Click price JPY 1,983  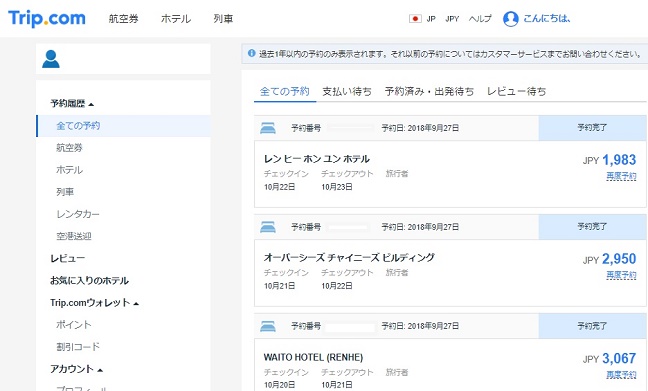[610, 160]
